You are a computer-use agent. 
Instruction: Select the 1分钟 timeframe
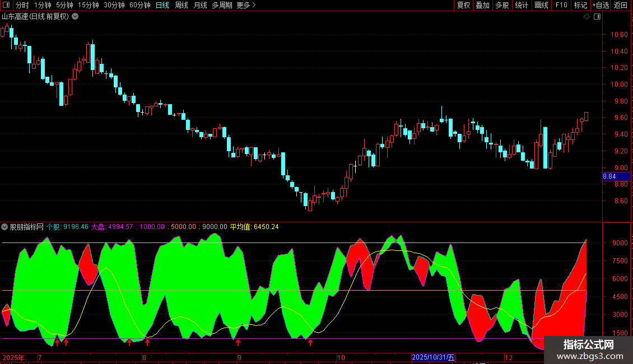tap(43, 5)
